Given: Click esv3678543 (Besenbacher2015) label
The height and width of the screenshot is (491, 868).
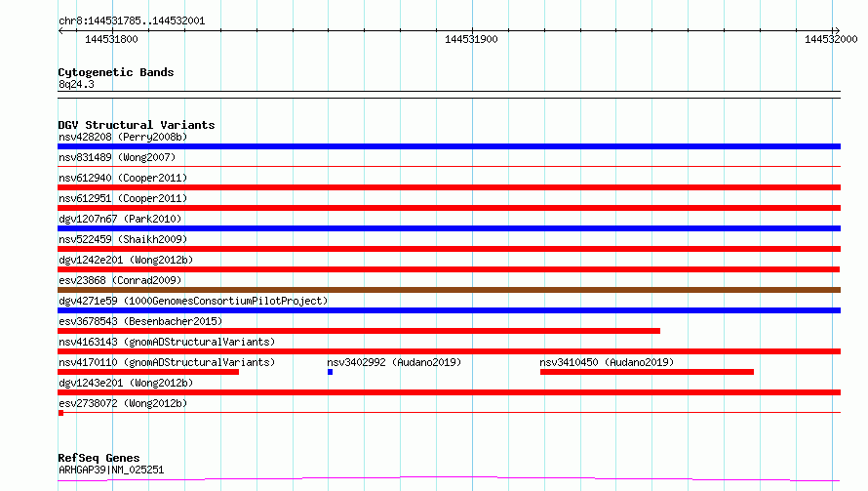Looking at the screenshot, I should (140, 321).
